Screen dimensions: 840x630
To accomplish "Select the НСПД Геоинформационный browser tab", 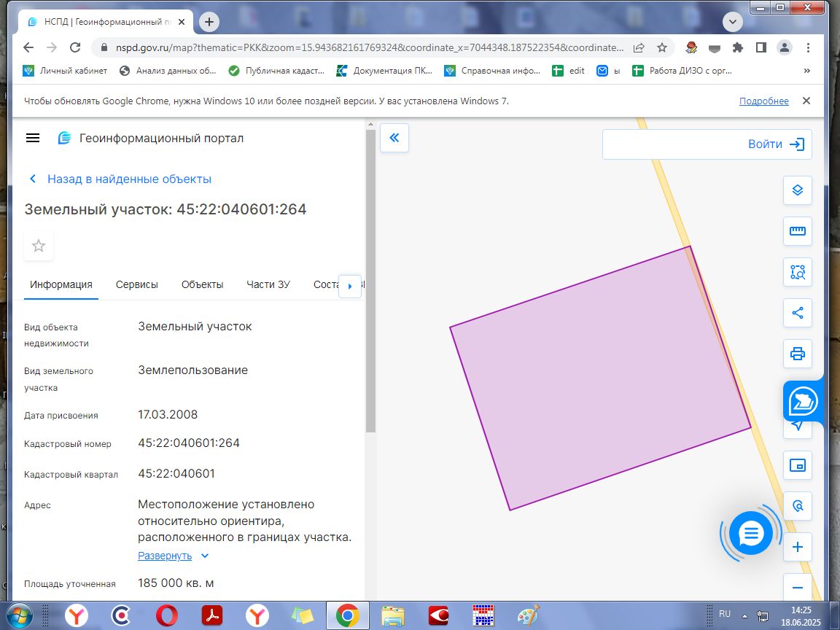I will 106,22.
